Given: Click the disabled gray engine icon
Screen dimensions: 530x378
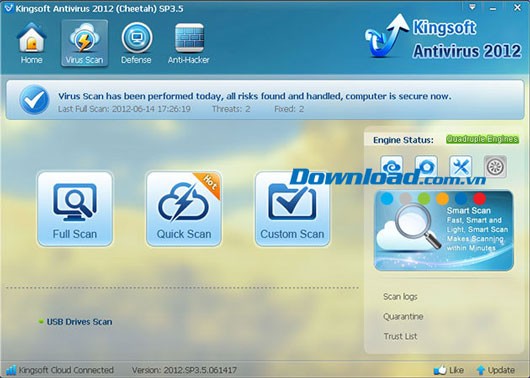Looking at the screenshot, I should click(x=495, y=166).
